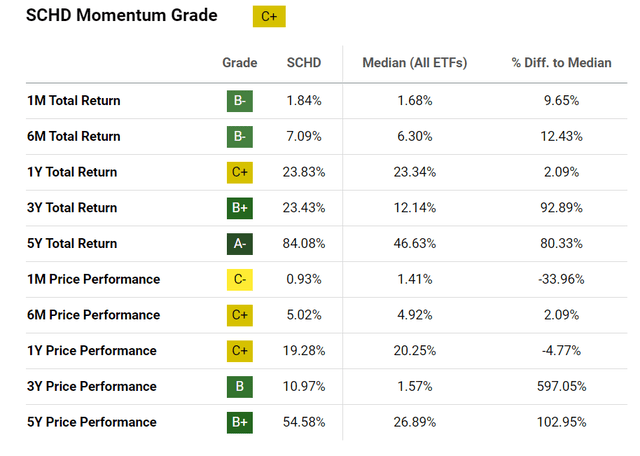The width and height of the screenshot is (640, 456).
Task: Click the overall C+ Momentum Grade badge
Action: 268,18
